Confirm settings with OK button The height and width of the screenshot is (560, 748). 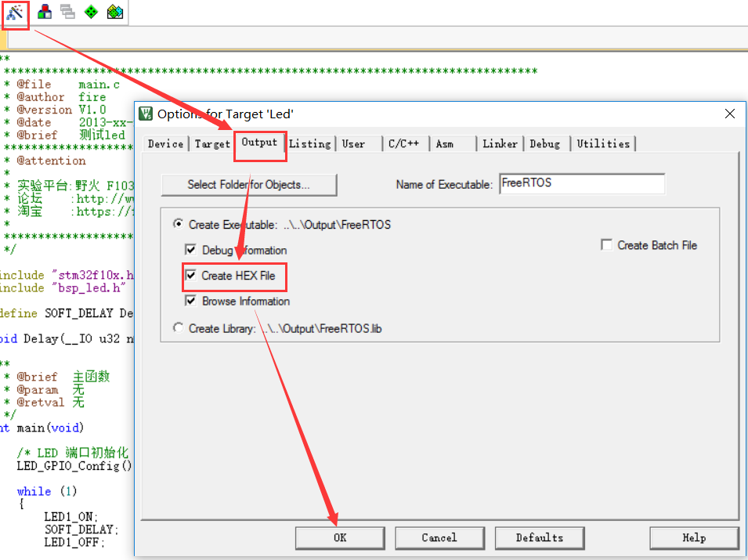tap(340, 538)
